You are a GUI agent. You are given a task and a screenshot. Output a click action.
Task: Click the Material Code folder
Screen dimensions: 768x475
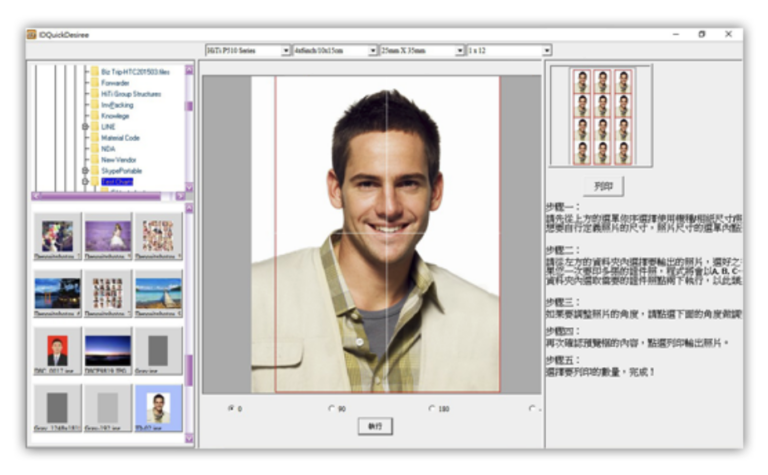pos(120,138)
